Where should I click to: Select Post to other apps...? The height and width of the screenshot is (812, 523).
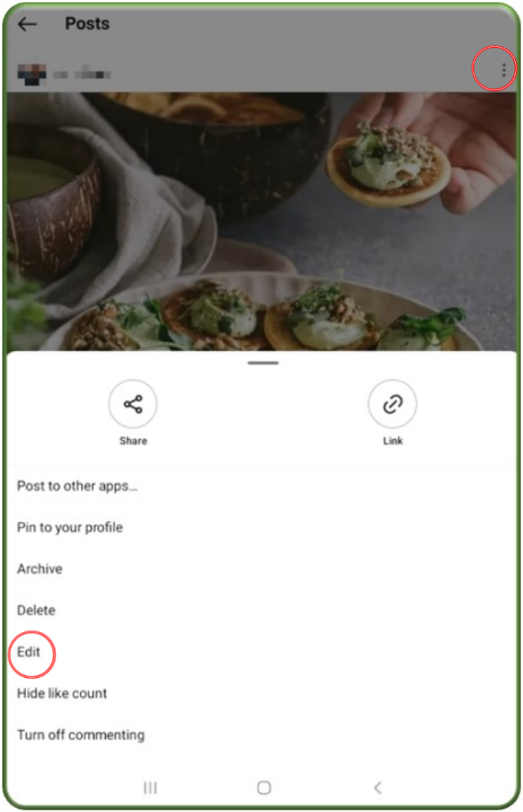77,486
